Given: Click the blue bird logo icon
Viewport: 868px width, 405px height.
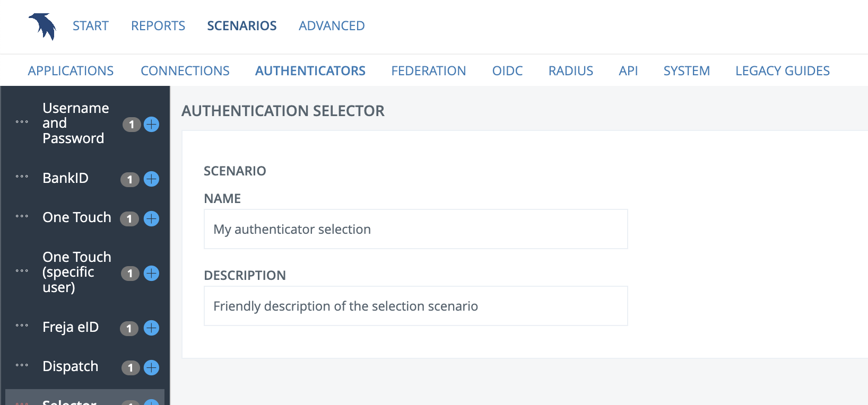Looking at the screenshot, I should (x=42, y=26).
